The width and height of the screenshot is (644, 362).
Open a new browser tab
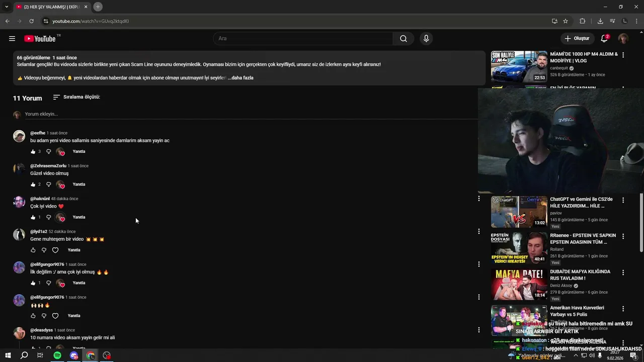tap(98, 7)
